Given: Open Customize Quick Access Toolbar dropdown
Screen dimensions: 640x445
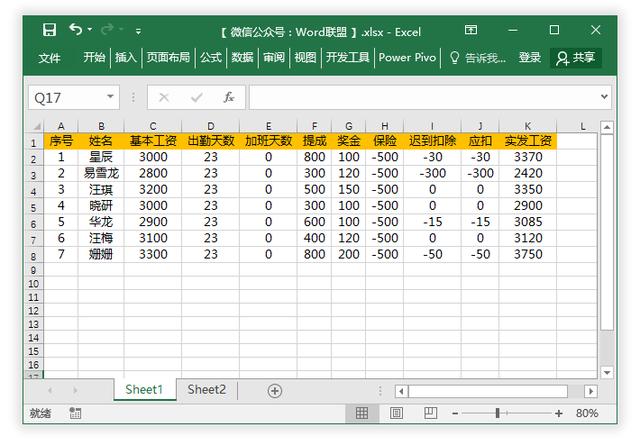Looking at the screenshot, I should click(138, 32).
